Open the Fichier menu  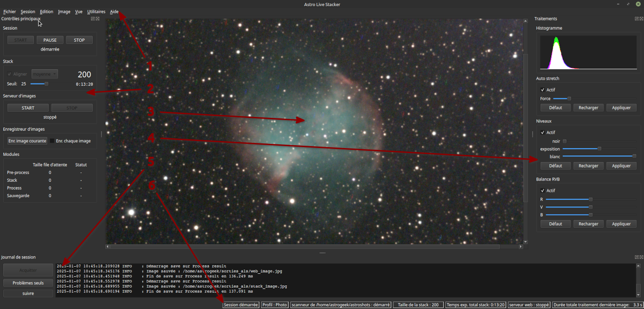pos(9,12)
